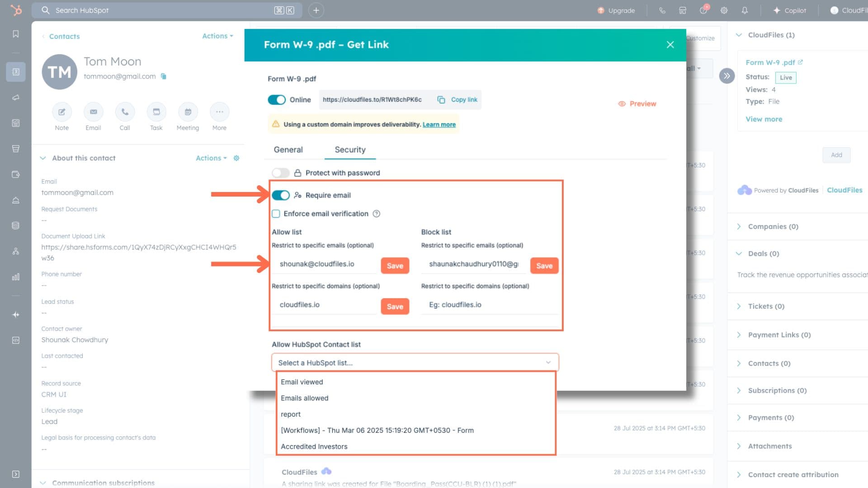Image resolution: width=868 pixels, height=488 pixels.
Task: Click the Meeting calendar icon
Action: (x=188, y=112)
